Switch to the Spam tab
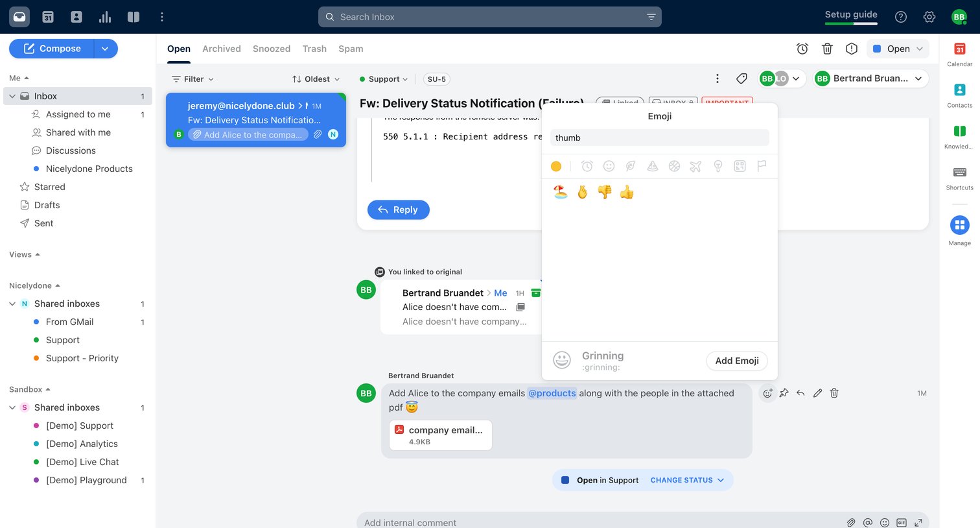 (x=351, y=49)
